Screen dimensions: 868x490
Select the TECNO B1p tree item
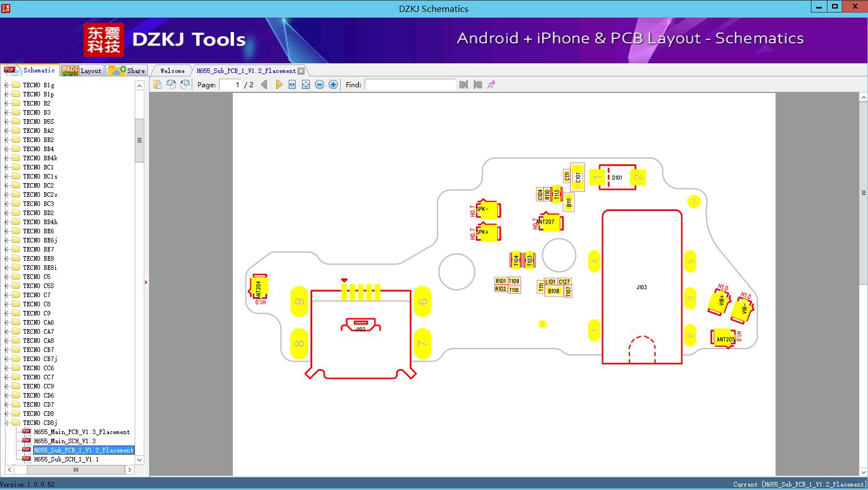pos(38,94)
